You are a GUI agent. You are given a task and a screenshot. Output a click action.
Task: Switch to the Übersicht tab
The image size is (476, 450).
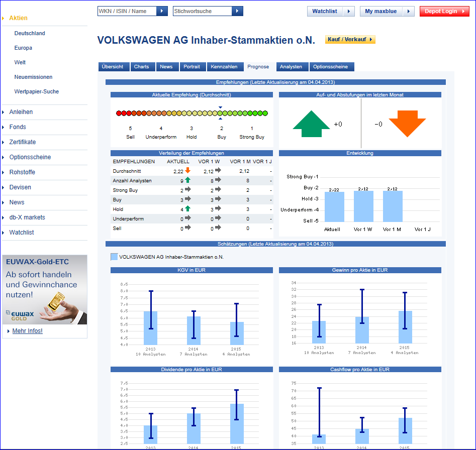(x=114, y=67)
